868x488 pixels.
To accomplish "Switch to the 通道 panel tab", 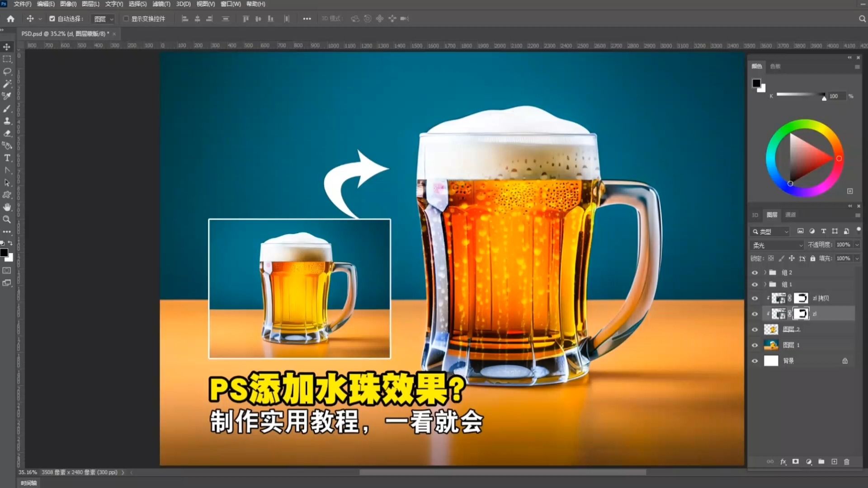I will pyautogui.click(x=791, y=215).
